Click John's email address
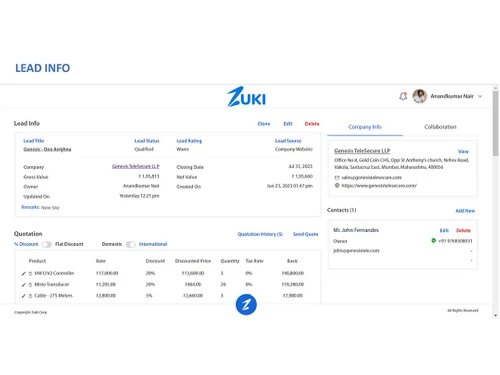The height and width of the screenshot is (375, 500). coord(356,251)
